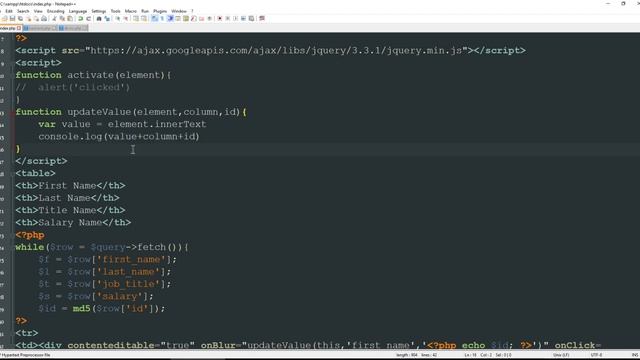Image resolution: width=640 pixels, height=360 pixels.
Task: Click the 'length : 904' status field
Action: pos(407,355)
